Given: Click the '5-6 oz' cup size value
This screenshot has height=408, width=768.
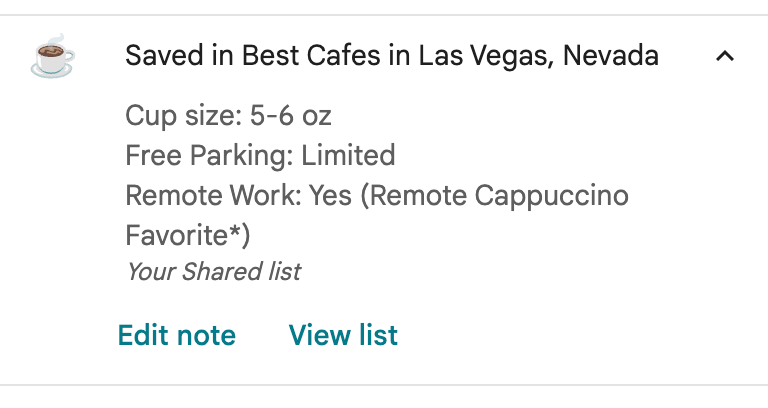Looking at the screenshot, I should pos(291,116).
